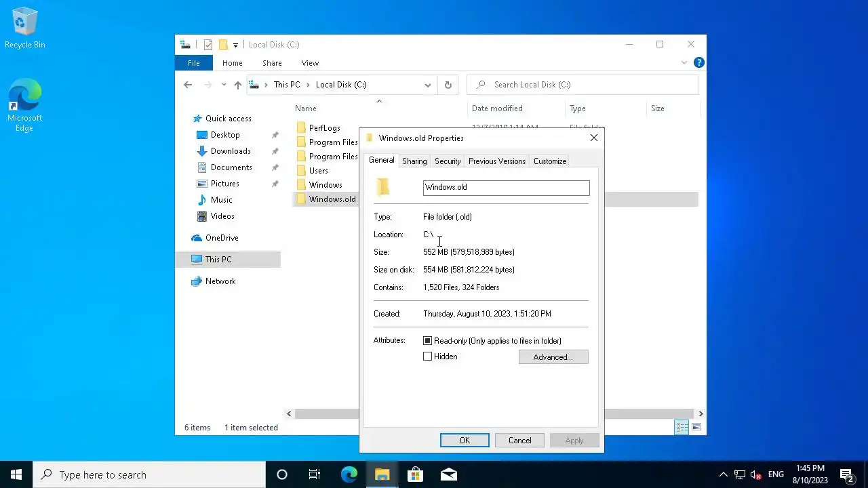Launch Microsoft Edge from the desktop shortcut

[x=24, y=105]
